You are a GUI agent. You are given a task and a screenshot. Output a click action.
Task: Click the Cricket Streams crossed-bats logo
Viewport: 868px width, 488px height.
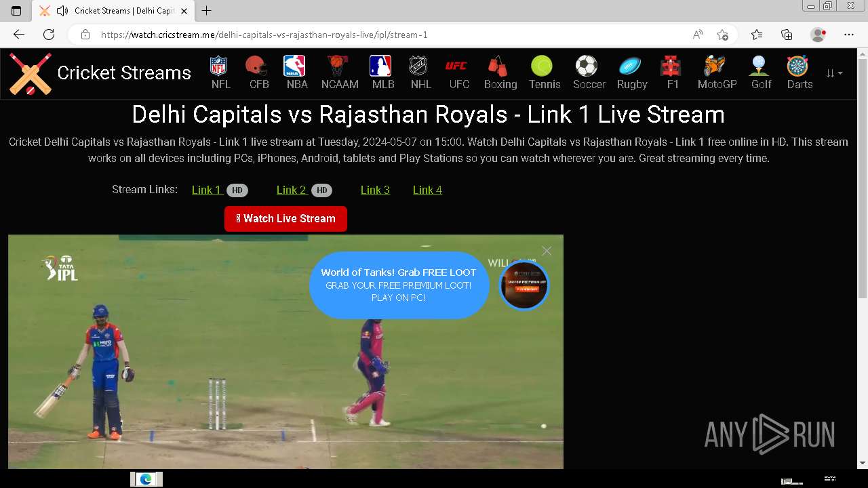click(31, 73)
